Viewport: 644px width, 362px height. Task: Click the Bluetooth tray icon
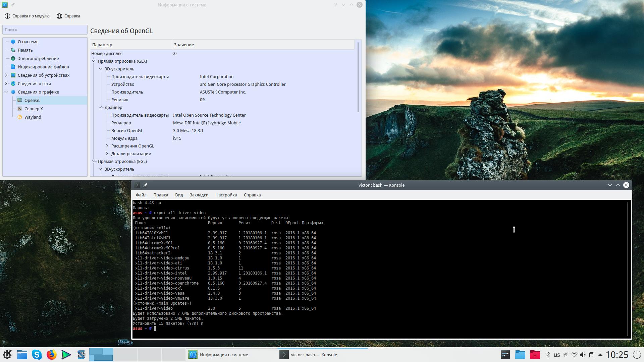(x=548, y=355)
